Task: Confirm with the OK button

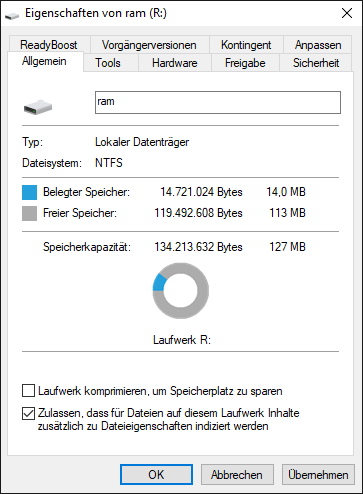Action: click(x=156, y=474)
